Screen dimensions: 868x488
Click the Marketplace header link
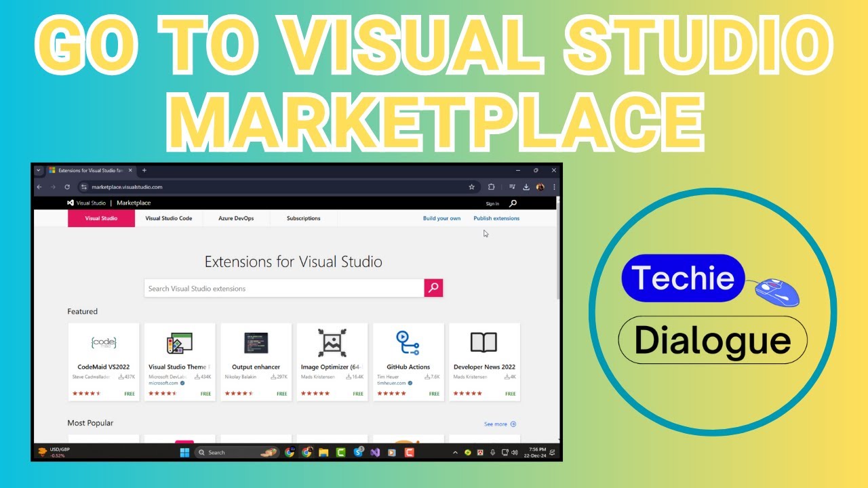click(134, 203)
